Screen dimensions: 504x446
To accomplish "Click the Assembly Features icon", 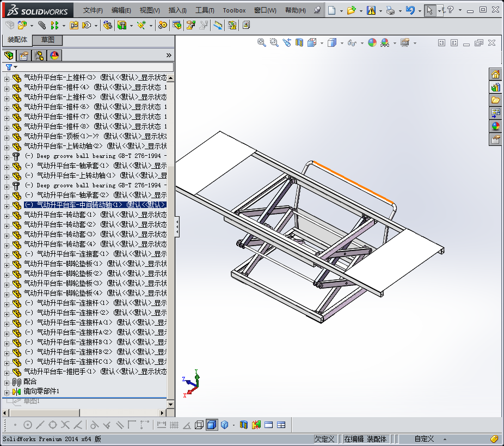I will point(122,25).
